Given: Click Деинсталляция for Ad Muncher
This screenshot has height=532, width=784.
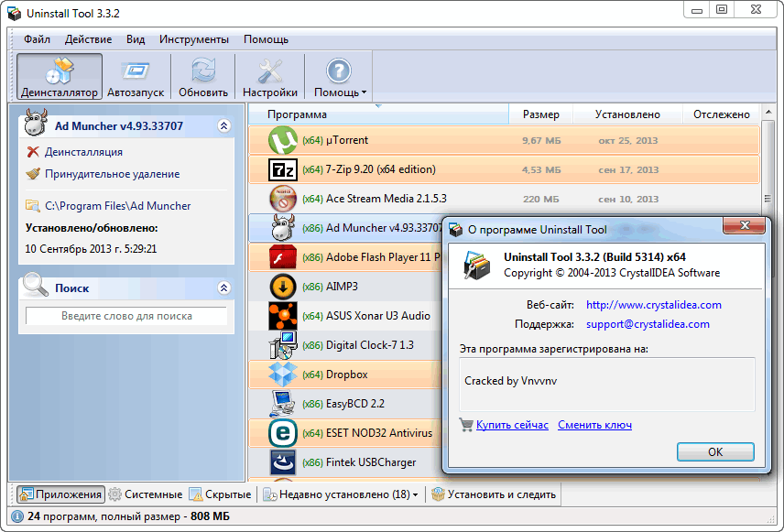Looking at the screenshot, I should [x=83, y=152].
